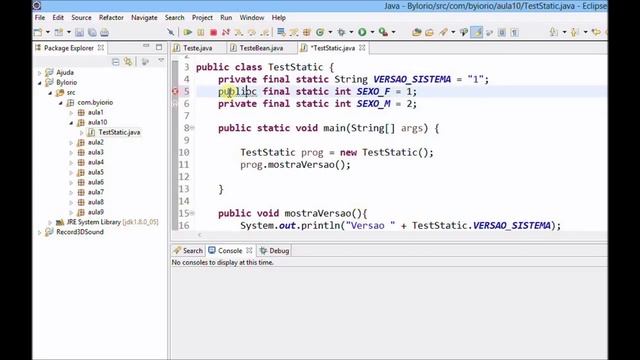This screenshot has width=640, height=360.
Task: Click the External Tools run icon
Action: [383, 32]
